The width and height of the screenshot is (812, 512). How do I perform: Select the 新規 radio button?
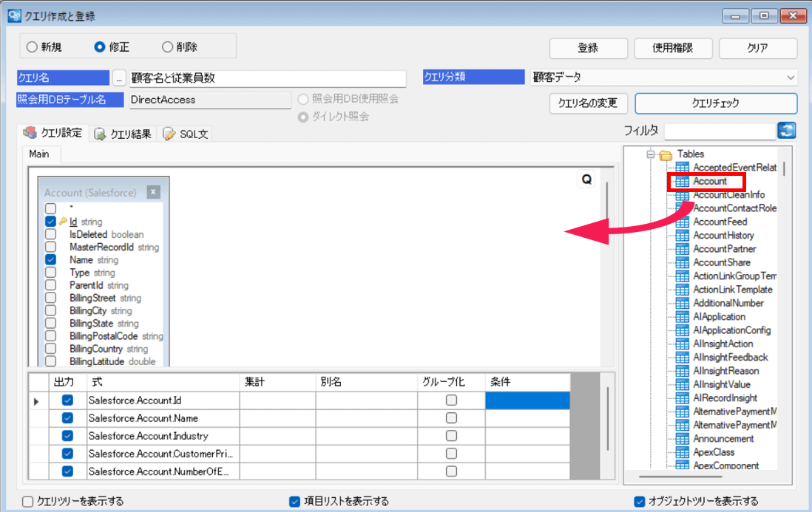pos(32,47)
